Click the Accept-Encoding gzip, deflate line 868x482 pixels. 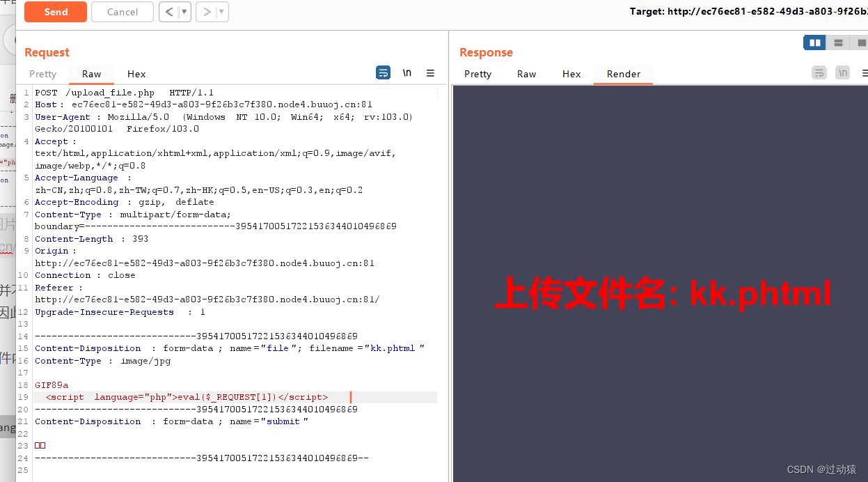[x=124, y=202]
